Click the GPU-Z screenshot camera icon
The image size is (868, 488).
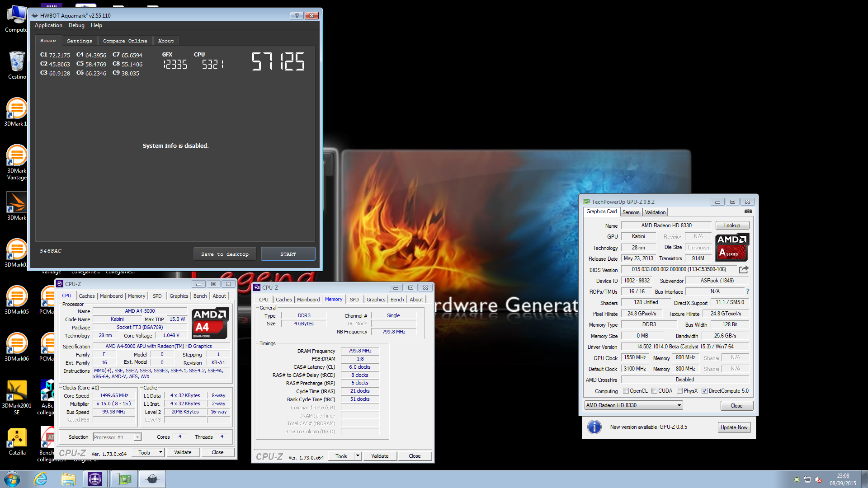coord(748,211)
